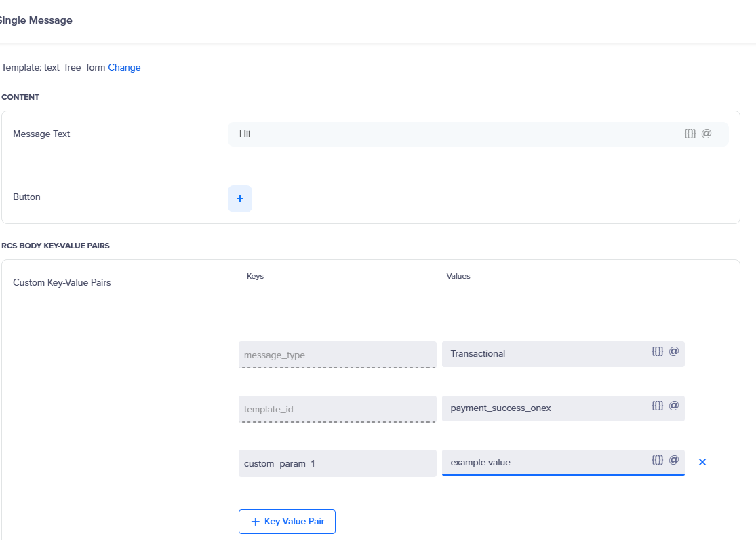756x540 pixels.
Task: Click the Message Text input containing Hii
Action: tap(478, 134)
